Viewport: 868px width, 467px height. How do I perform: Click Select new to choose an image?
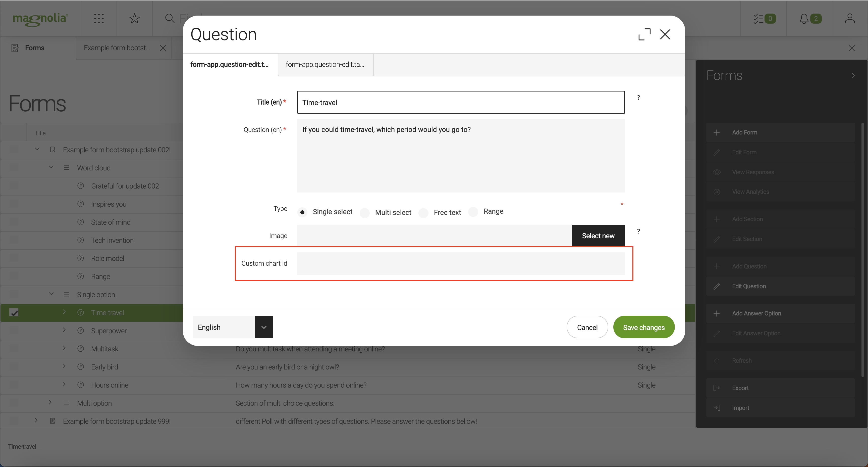tap(598, 235)
